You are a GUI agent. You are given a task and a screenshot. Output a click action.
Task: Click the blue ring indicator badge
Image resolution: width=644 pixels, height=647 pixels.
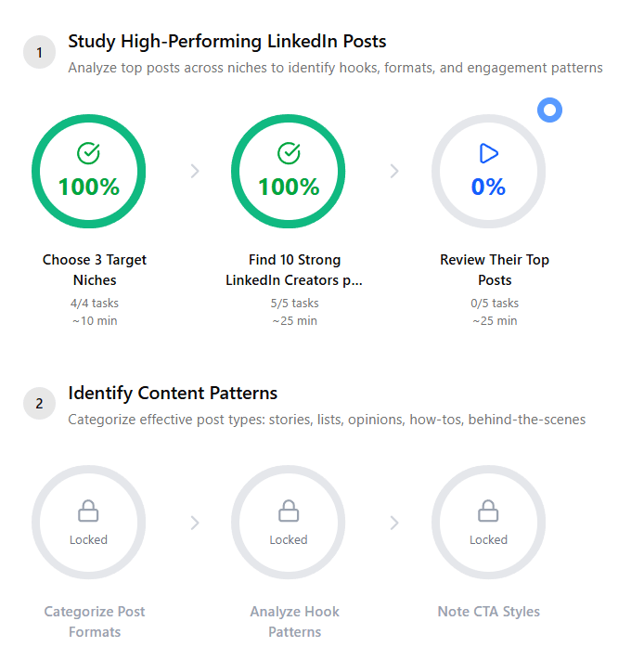pyautogui.click(x=549, y=111)
